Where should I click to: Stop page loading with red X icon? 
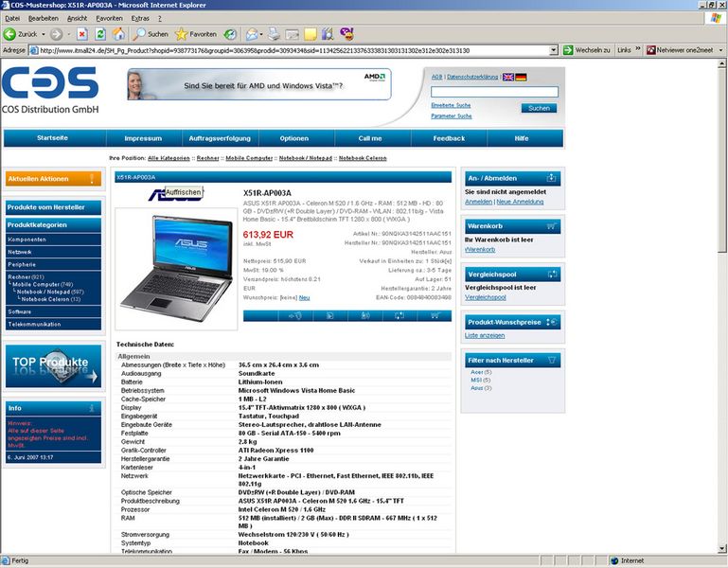(82, 34)
